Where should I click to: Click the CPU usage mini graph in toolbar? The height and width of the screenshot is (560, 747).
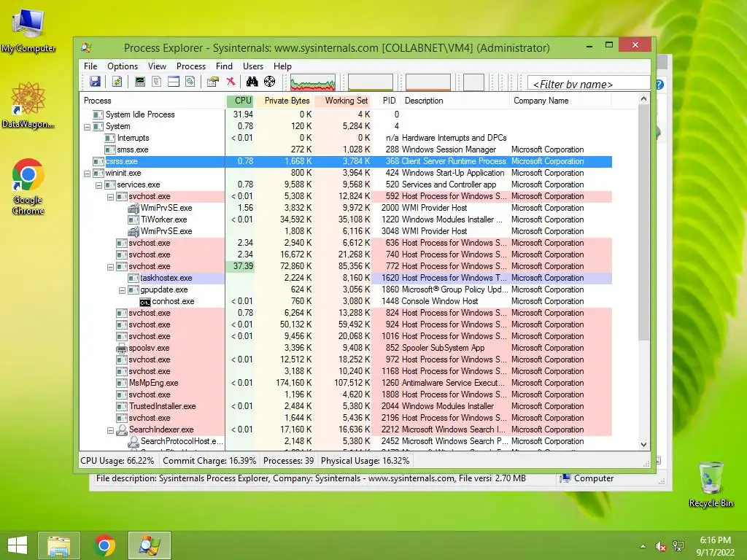pyautogui.click(x=313, y=82)
